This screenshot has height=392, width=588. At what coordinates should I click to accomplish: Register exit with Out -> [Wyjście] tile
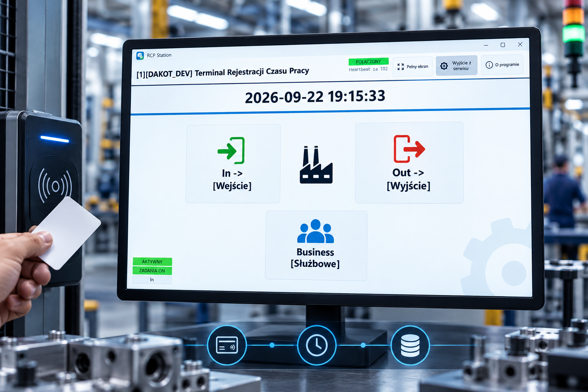coord(409,163)
